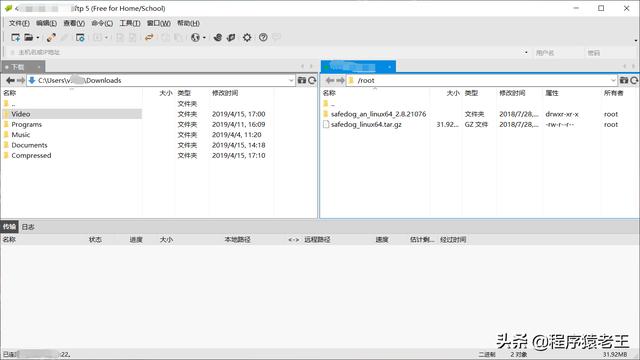The image size is (640, 360).
Task: Click the globe icon in toolbar
Action: (x=196, y=38)
